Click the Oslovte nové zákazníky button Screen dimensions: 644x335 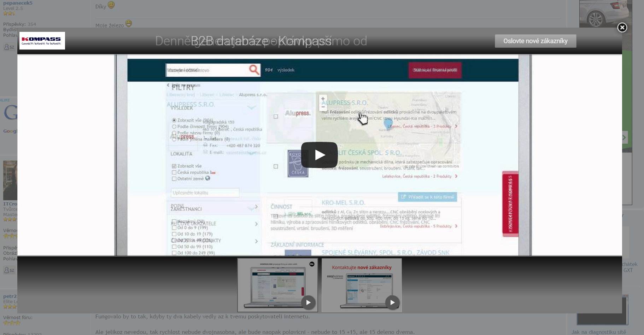point(535,41)
